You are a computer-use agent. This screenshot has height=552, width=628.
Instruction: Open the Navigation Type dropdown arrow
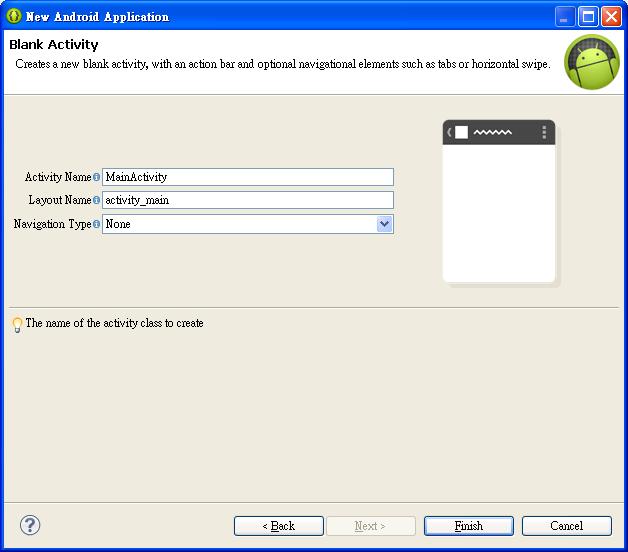(384, 224)
